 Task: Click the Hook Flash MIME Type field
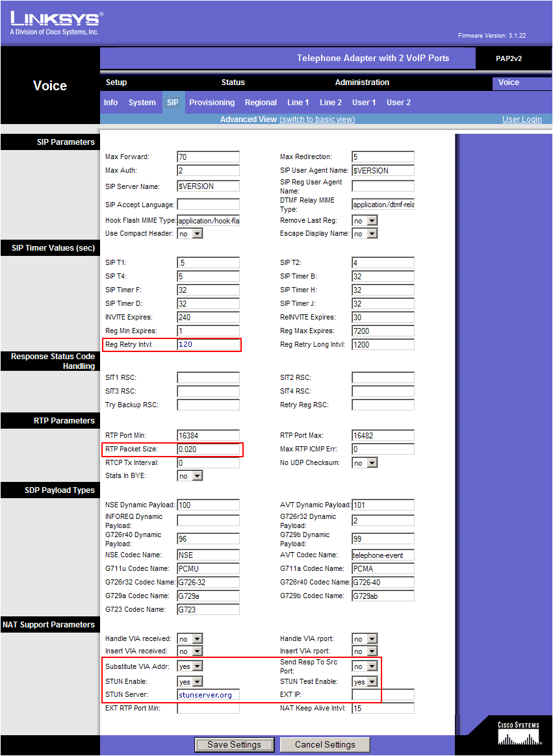pyautogui.click(x=209, y=221)
